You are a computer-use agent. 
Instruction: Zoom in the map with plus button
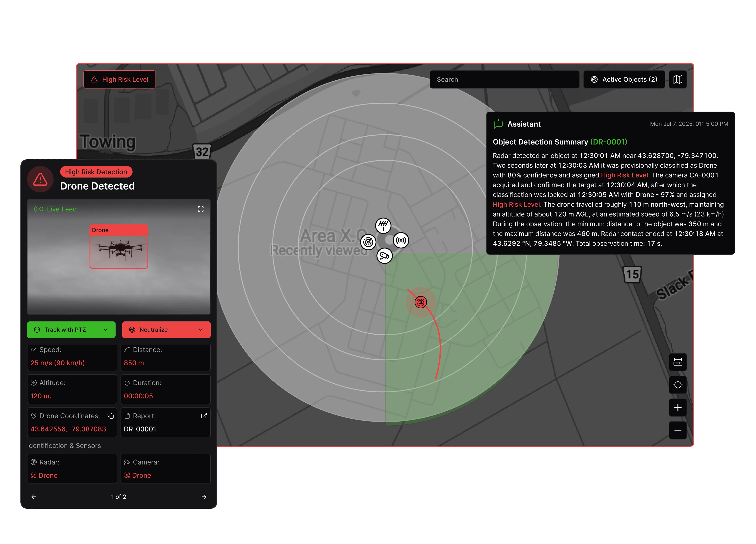(678, 407)
